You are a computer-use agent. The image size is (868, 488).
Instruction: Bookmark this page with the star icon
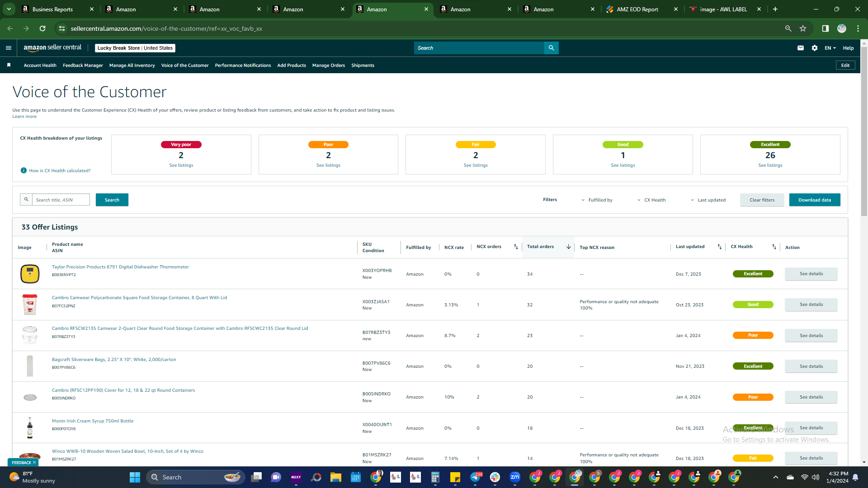point(803,28)
